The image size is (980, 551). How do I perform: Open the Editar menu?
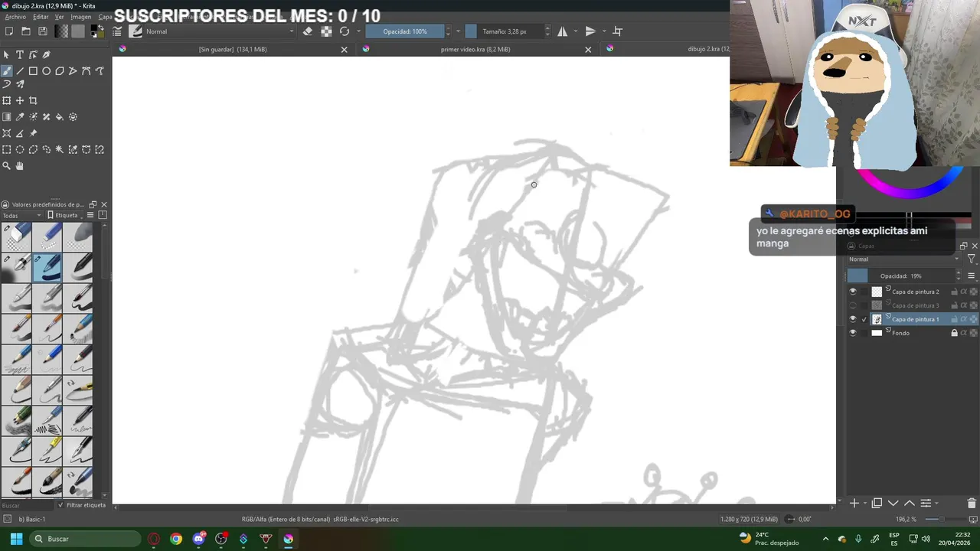click(x=41, y=17)
